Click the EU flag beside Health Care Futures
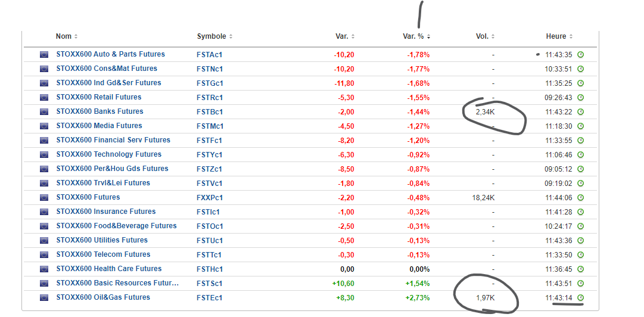The image size is (644, 317). click(44, 269)
